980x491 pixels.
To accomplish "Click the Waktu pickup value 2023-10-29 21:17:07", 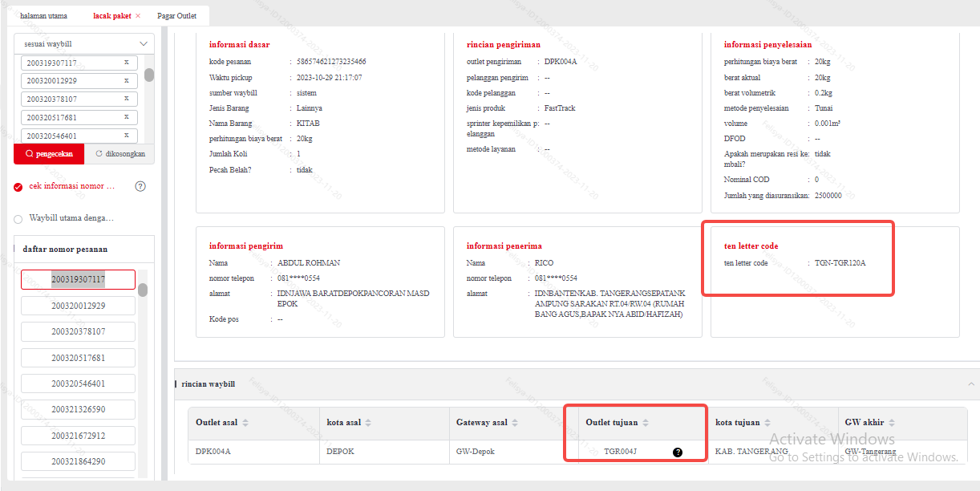I will 329,78.
